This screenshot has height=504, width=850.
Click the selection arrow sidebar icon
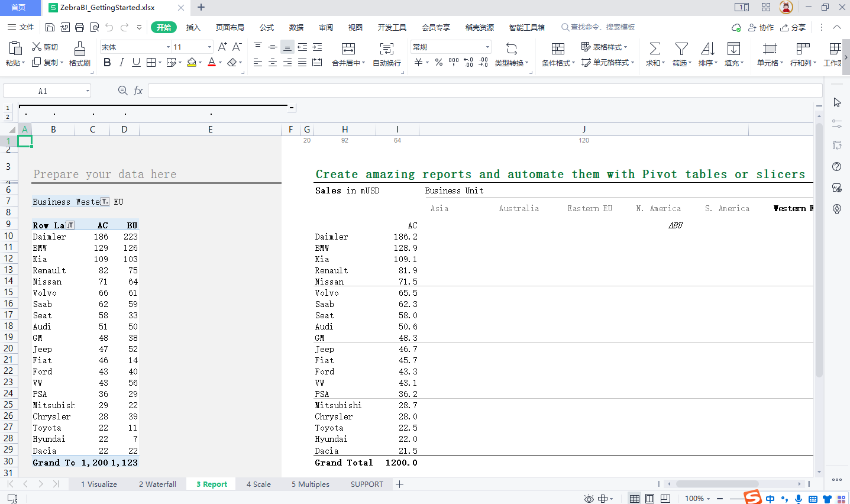point(836,102)
